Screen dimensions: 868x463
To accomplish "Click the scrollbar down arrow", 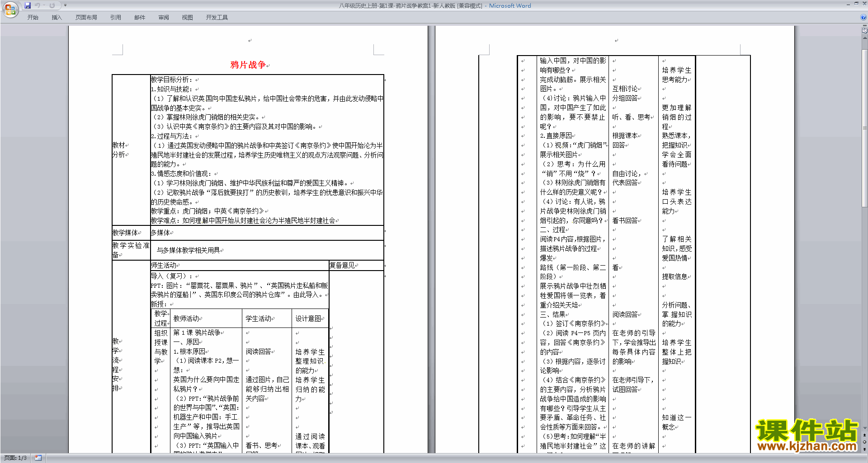I will (865, 428).
